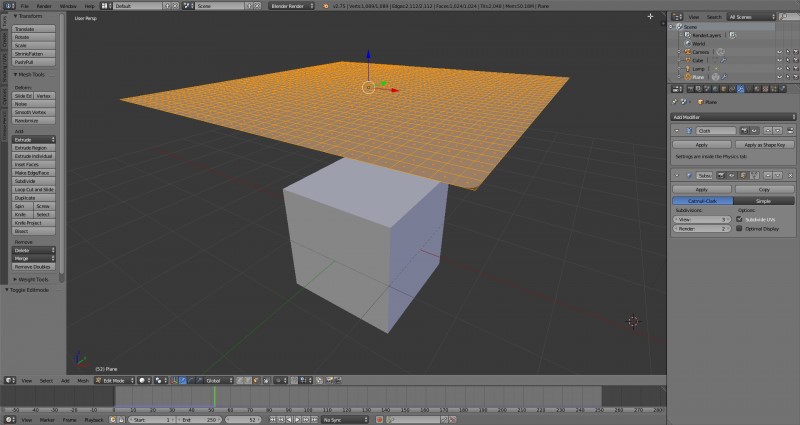Toggle Plane renderability camera icon
Image resolution: width=800 pixels, height=425 pixels.
[x=795, y=77]
